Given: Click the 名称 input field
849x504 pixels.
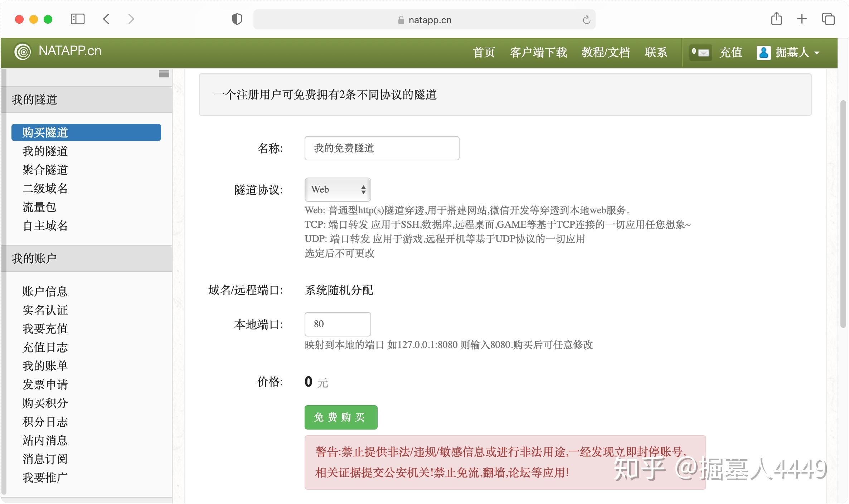Looking at the screenshot, I should coord(382,148).
